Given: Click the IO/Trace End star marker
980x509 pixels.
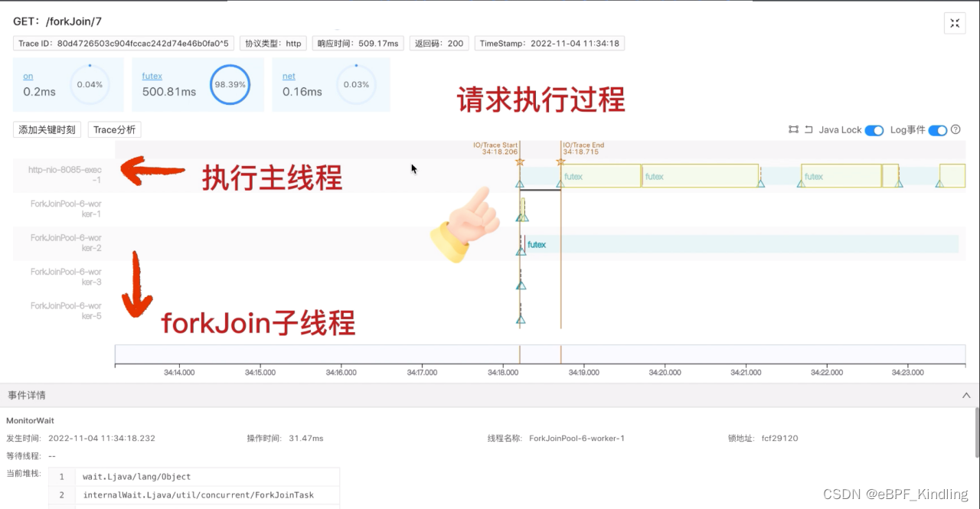Looking at the screenshot, I should pyautogui.click(x=560, y=162).
